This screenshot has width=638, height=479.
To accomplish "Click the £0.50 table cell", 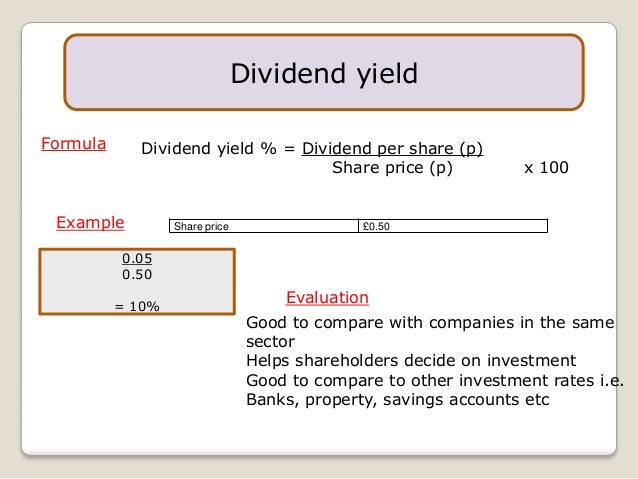I will click(453, 226).
